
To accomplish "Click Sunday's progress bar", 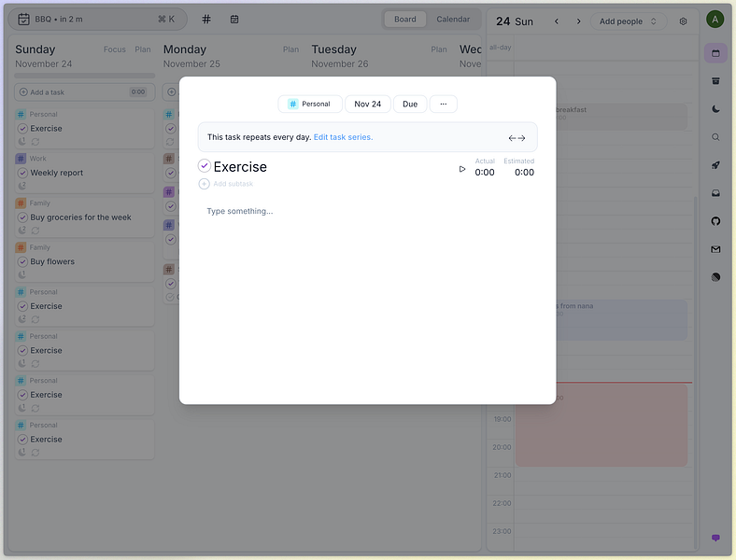I will click(84, 76).
